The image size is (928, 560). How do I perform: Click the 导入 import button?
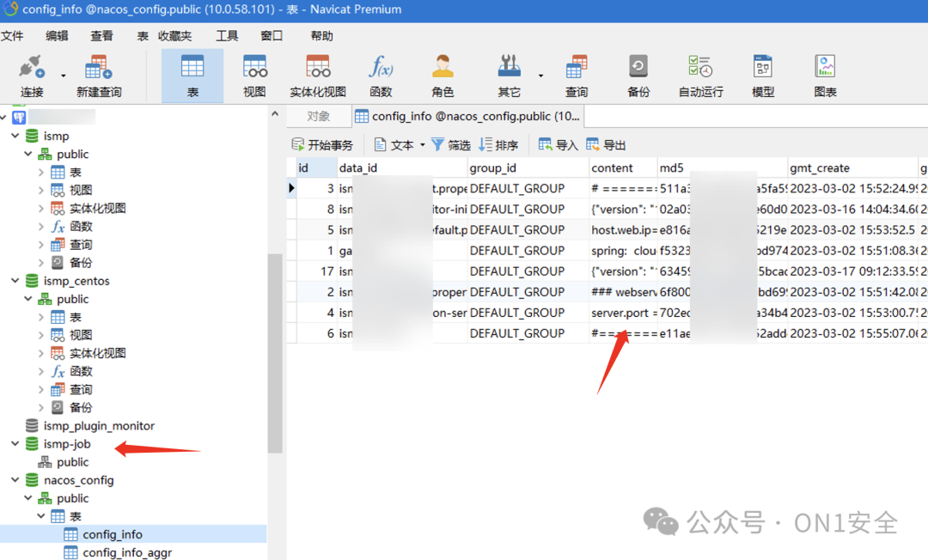click(559, 145)
